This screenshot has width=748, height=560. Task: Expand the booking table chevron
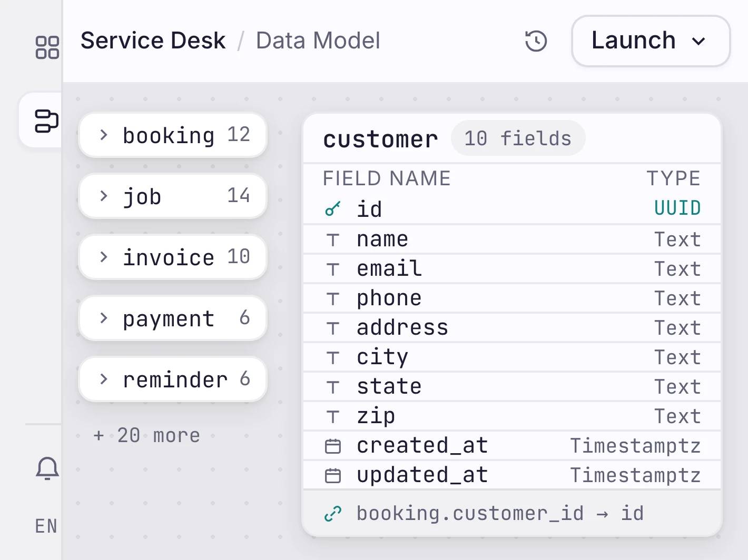[104, 135]
